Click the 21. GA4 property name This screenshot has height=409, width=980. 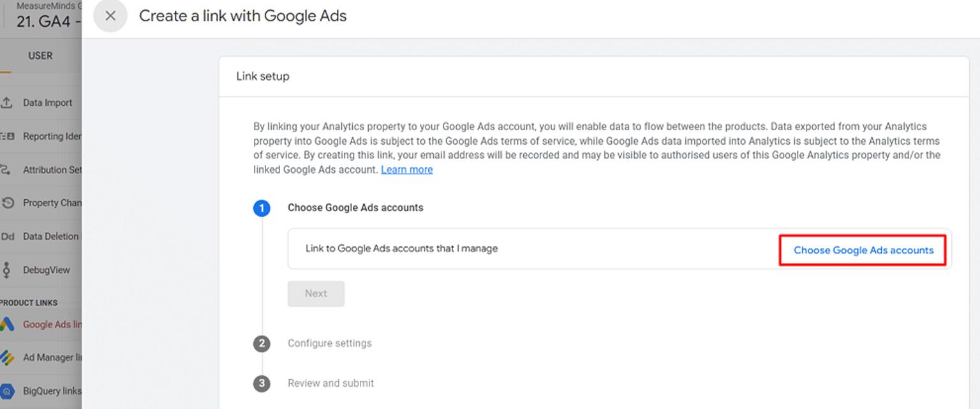tap(48, 21)
